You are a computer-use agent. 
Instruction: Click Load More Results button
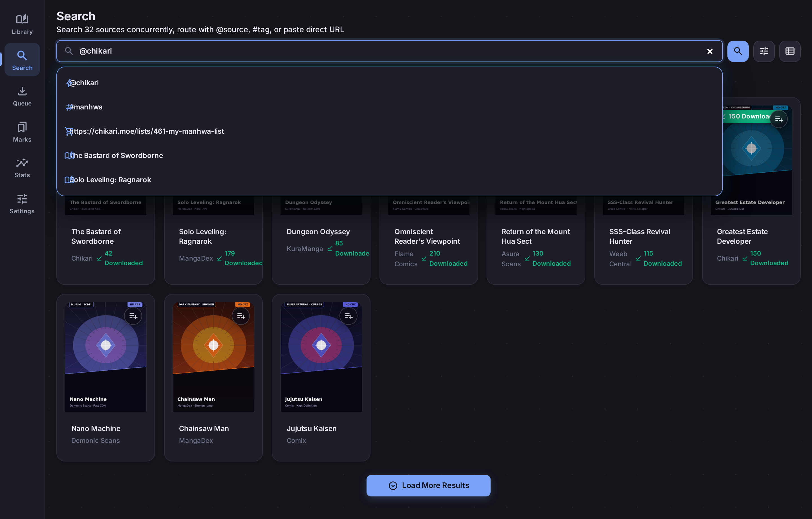(428, 486)
